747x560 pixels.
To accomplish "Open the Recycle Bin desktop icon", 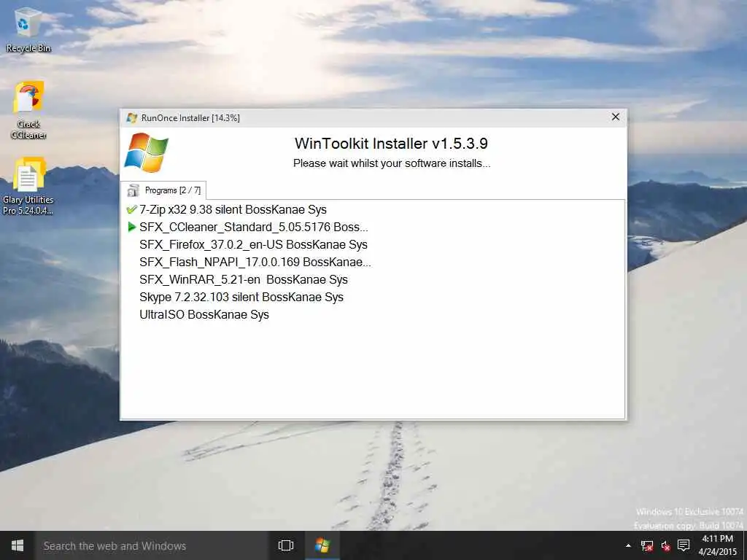I will pyautogui.click(x=28, y=30).
